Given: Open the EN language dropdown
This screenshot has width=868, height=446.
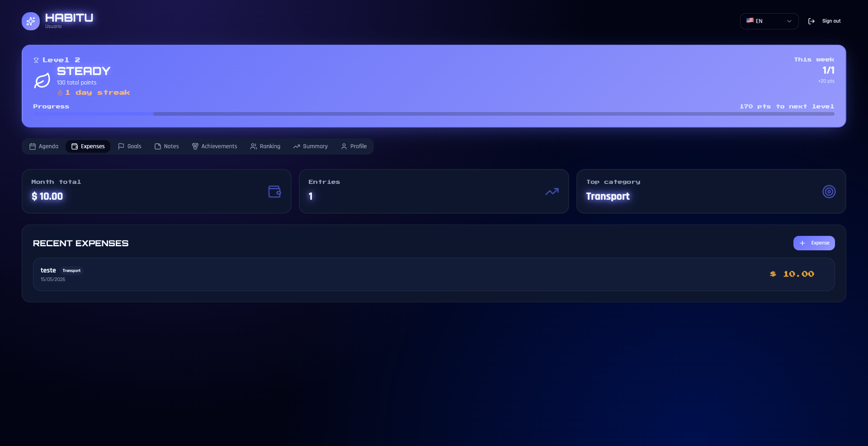Looking at the screenshot, I should click(x=769, y=21).
